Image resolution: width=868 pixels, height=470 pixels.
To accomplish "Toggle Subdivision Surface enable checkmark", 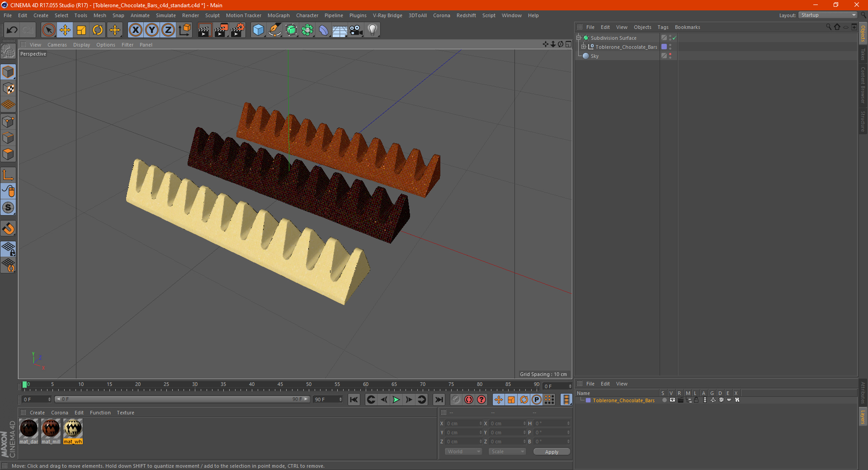I will tap(674, 38).
